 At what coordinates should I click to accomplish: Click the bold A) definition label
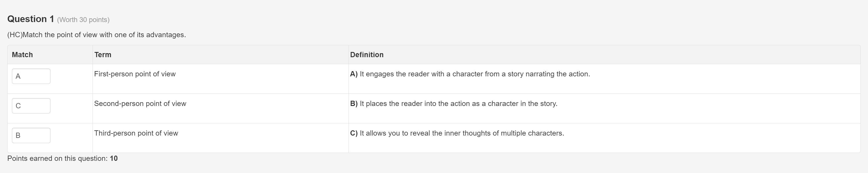pos(354,74)
